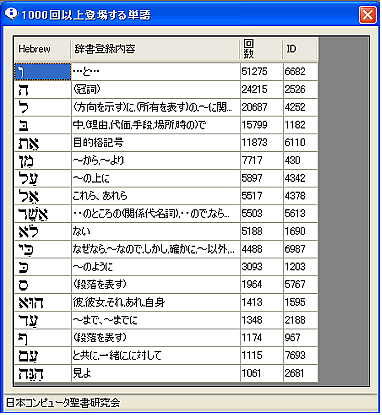Screen dimensions: 382x415
Task: Click the 彼,彼女,それ,あれ,自身 definition cell
Action: pos(156,303)
